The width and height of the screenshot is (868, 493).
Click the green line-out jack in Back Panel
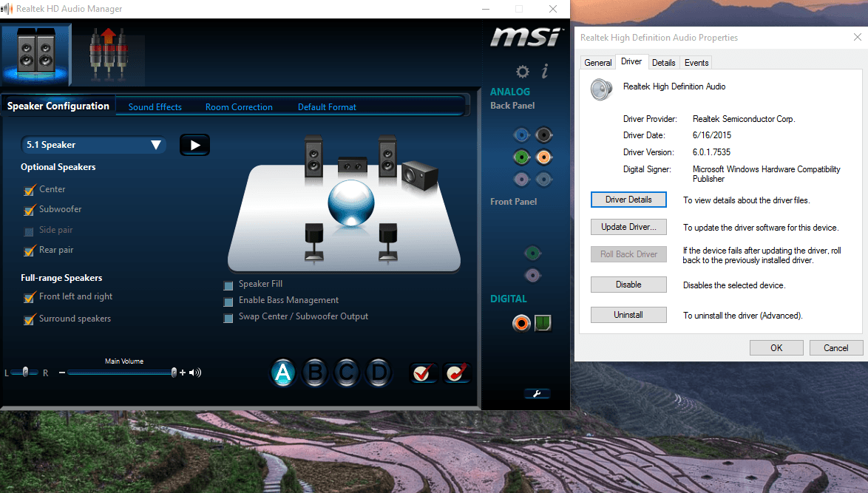[x=521, y=157]
